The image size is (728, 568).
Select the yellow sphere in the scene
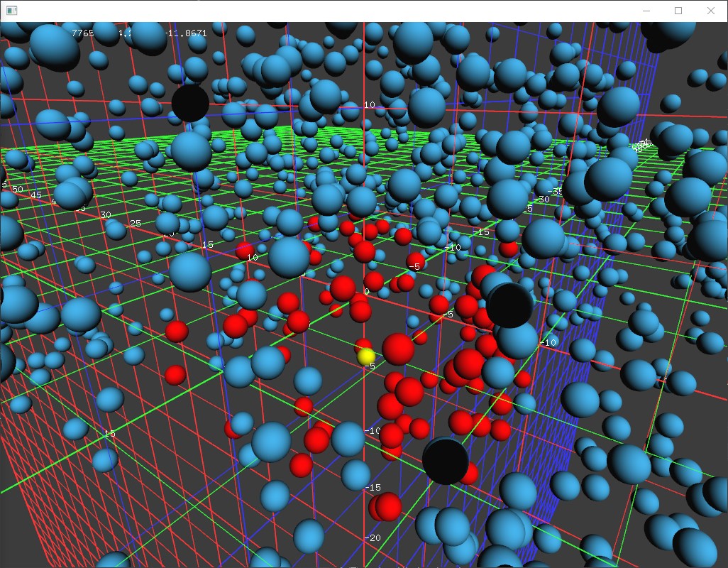coord(366,356)
